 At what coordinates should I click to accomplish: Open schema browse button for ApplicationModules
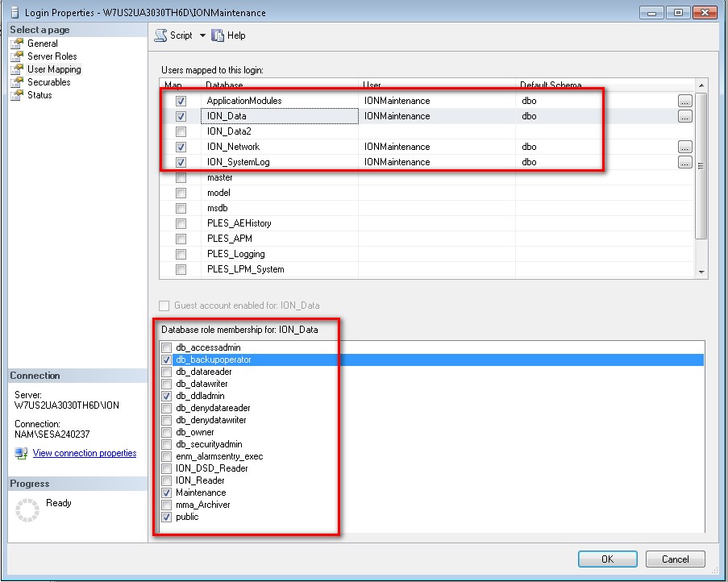coord(684,101)
